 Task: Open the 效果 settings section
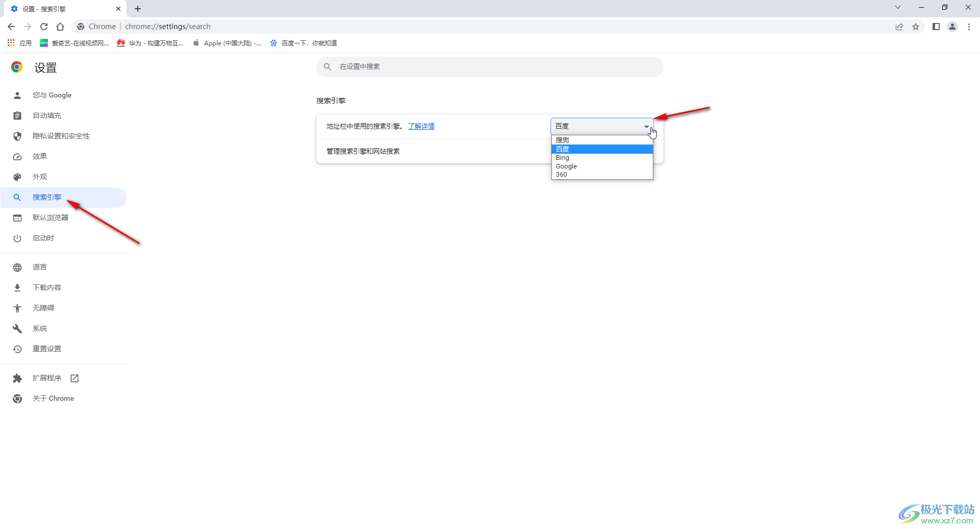point(63,157)
